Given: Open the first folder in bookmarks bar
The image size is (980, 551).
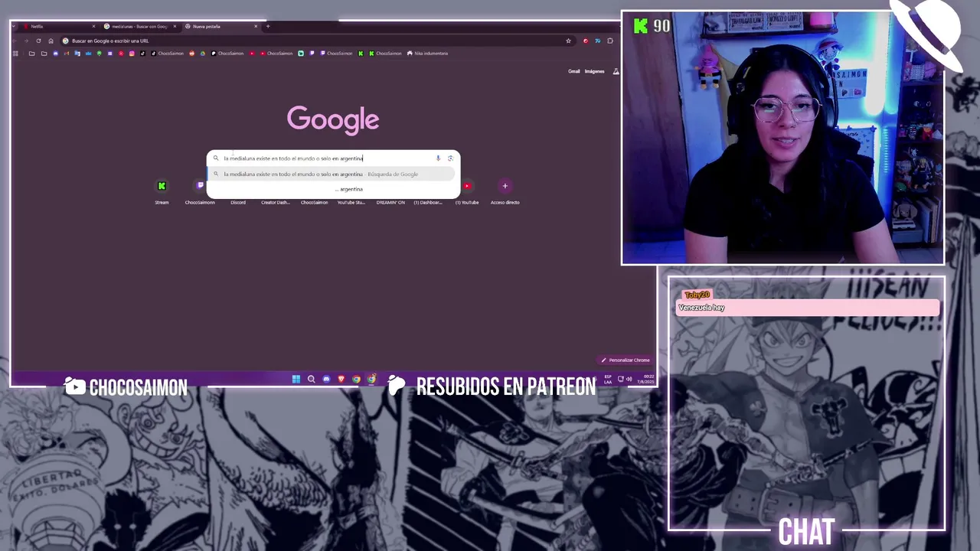Looking at the screenshot, I should point(31,53).
